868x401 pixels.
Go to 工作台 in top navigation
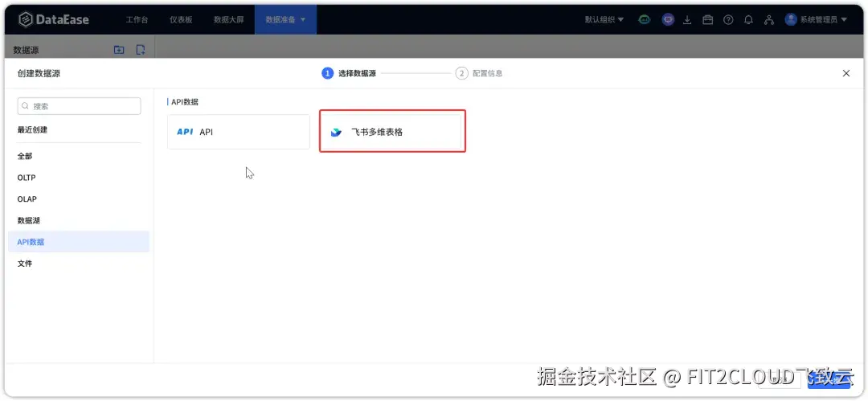[x=137, y=20]
